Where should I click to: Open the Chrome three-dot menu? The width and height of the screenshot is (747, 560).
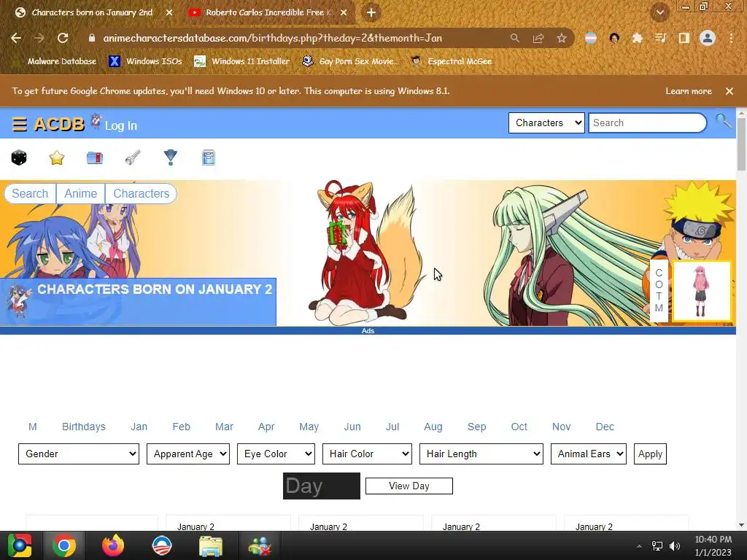coord(731,38)
